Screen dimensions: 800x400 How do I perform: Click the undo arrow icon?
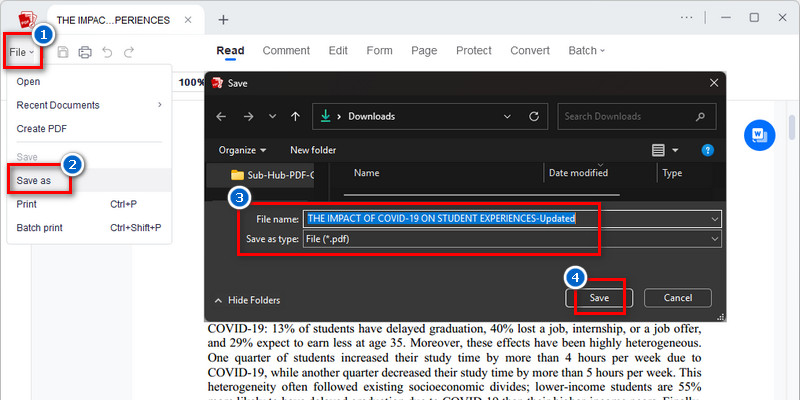[107, 52]
